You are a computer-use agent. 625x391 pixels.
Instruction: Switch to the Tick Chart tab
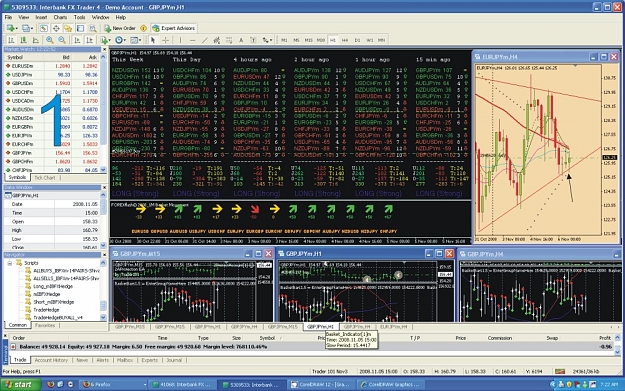[x=44, y=178]
